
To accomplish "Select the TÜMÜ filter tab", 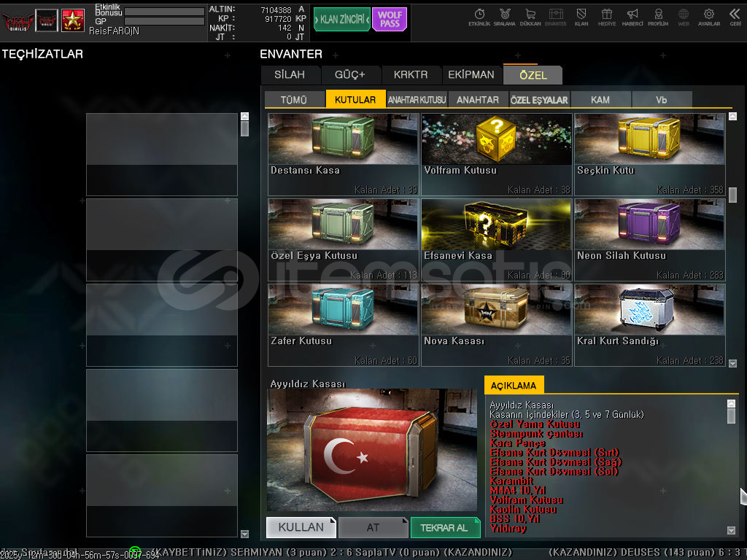I will coord(294,100).
